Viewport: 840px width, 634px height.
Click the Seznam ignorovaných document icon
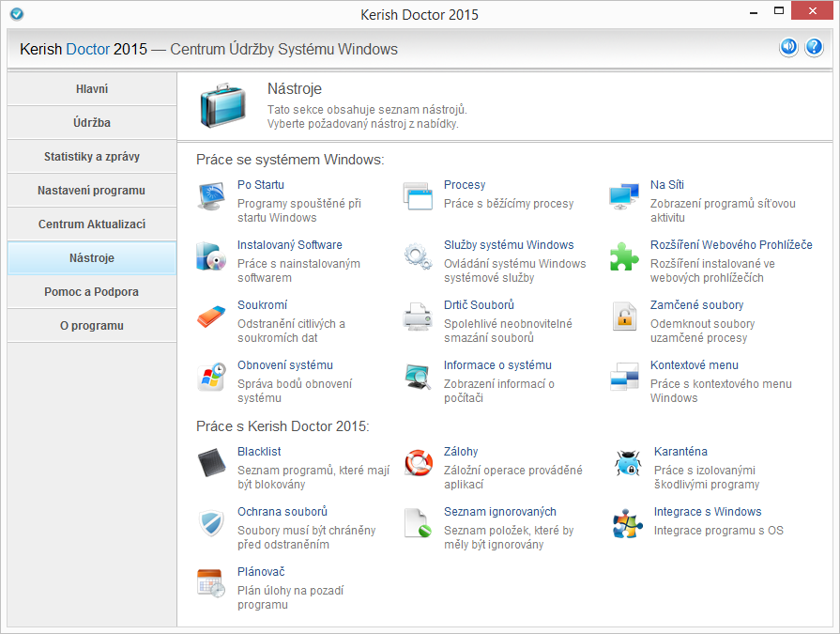click(x=418, y=522)
